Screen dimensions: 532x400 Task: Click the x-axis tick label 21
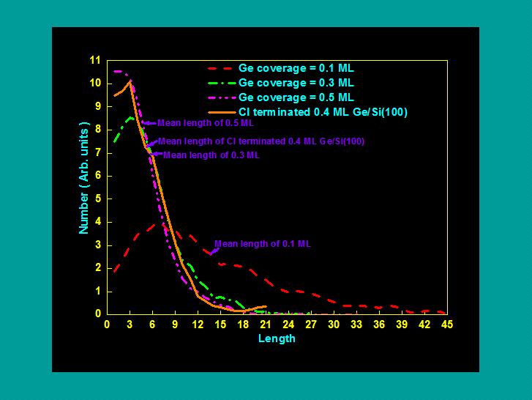tap(265, 325)
